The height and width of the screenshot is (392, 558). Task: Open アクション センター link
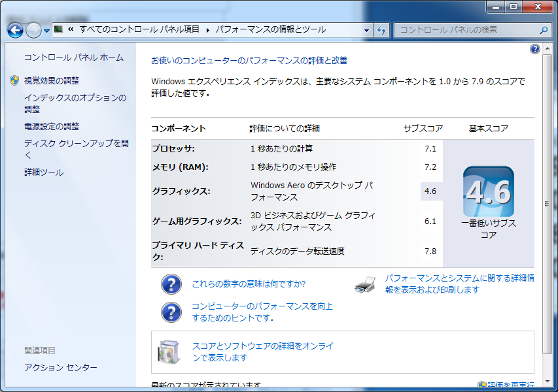pyautogui.click(x=60, y=367)
